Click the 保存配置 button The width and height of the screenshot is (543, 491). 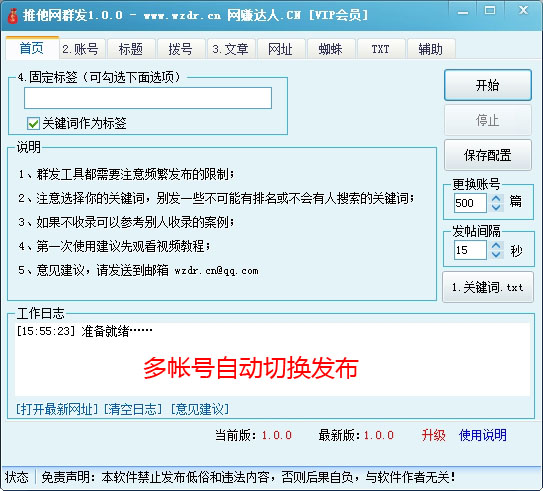pyautogui.click(x=488, y=155)
